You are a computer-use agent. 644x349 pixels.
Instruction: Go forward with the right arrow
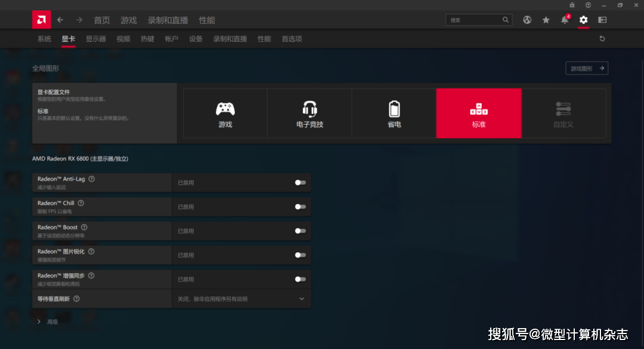point(79,20)
